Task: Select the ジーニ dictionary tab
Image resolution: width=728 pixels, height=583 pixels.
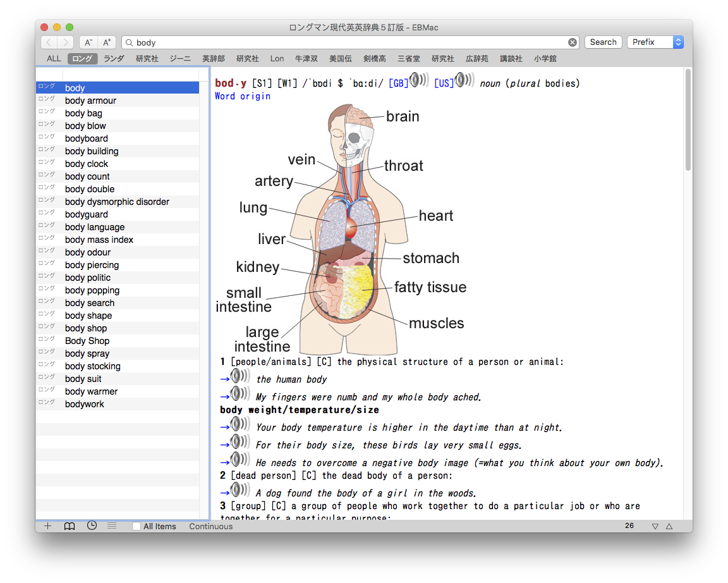Action: click(180, 59)
